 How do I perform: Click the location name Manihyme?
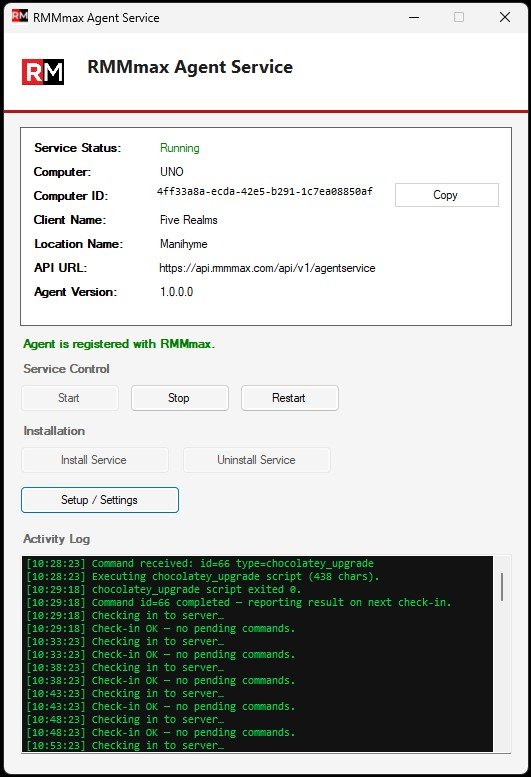(184, 244)
